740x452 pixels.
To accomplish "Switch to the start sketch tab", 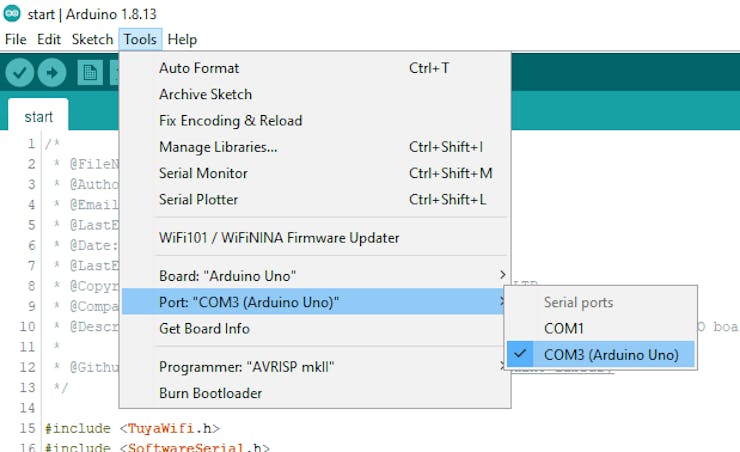I will click(39, 116).
